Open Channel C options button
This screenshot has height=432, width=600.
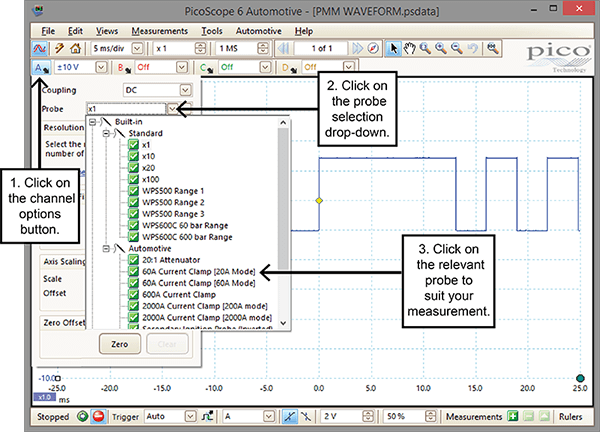(x=208, y=68)
